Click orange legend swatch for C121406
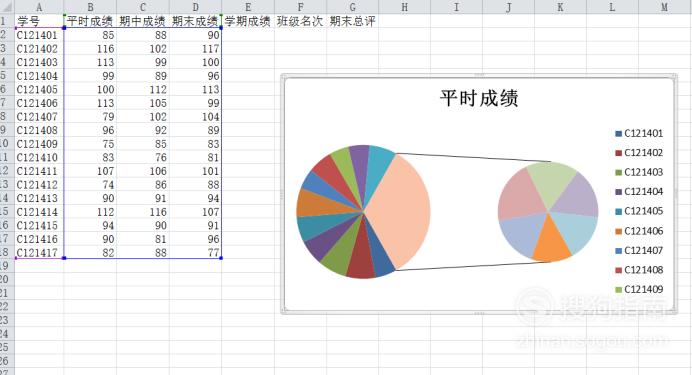This screenshot has height=375, width=692. pos(619,231)
